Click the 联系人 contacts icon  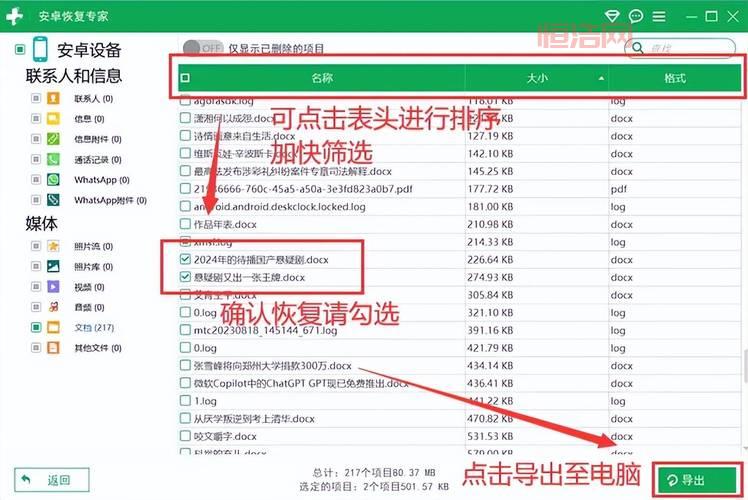coord(54,99)
